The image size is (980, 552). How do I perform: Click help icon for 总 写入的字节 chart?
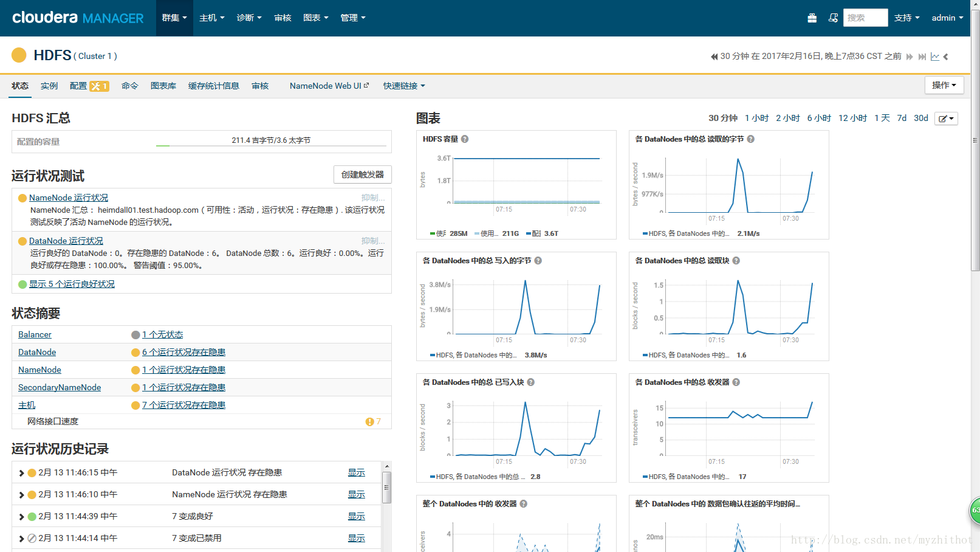(x=538, y=261)
